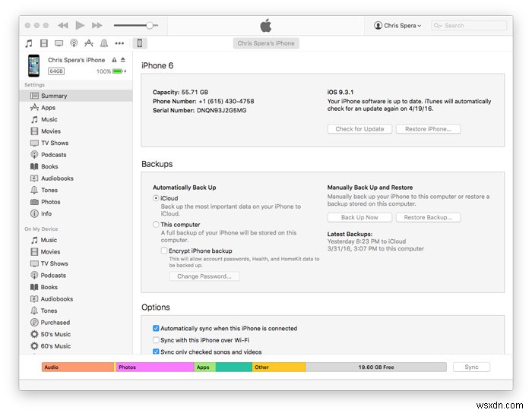Select This computer backup option

click(156, 225)
